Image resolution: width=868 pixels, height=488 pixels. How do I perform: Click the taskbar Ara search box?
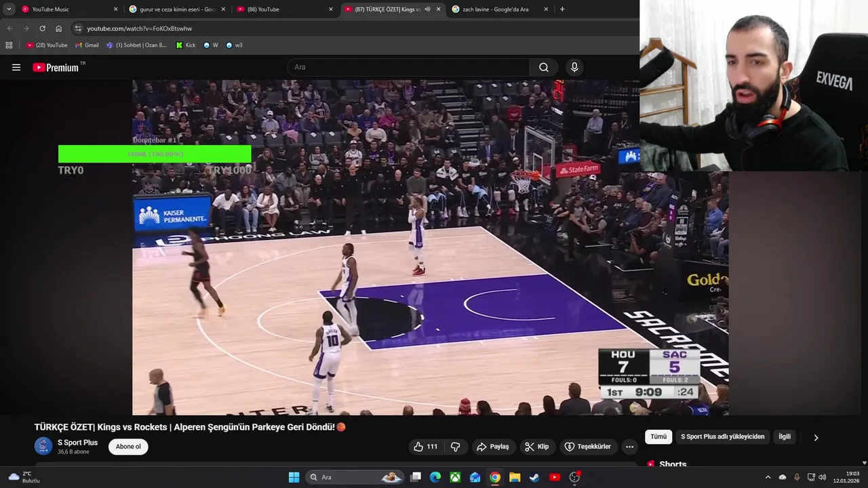pos(355,477)
